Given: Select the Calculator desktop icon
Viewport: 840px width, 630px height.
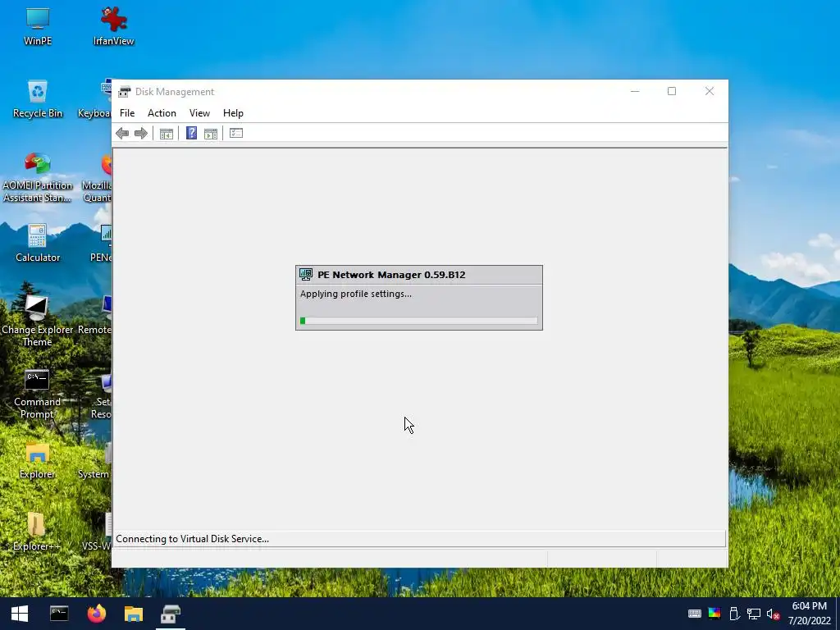Looking at the screenshot, I should pyautogui.click(x=38, y=243).
